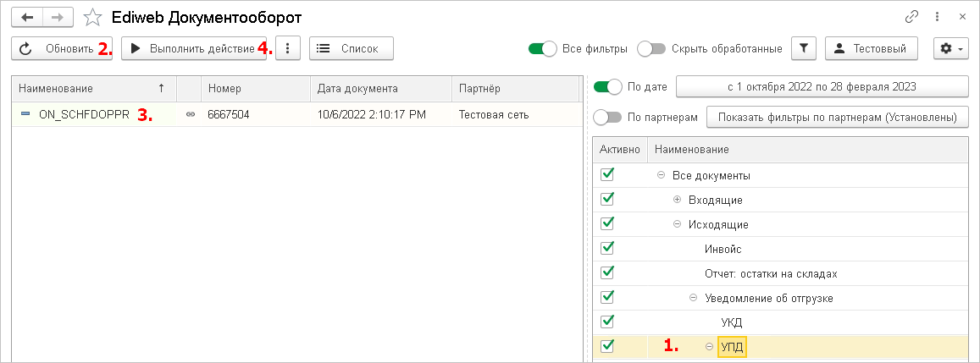Open the gear settings dropdown

pos(950,48)
